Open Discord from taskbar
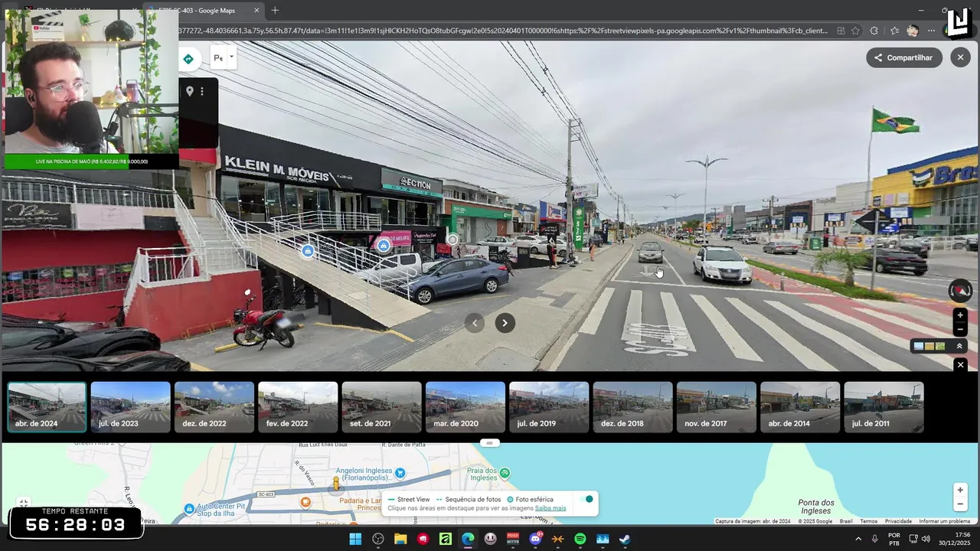 (535, 539)
